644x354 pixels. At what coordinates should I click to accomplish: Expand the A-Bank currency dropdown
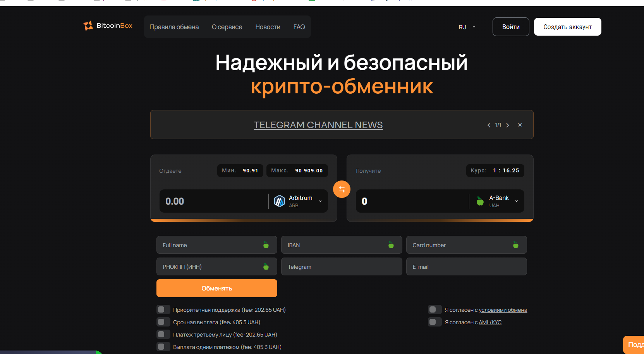pyautogui.click(x=517, y=201)
